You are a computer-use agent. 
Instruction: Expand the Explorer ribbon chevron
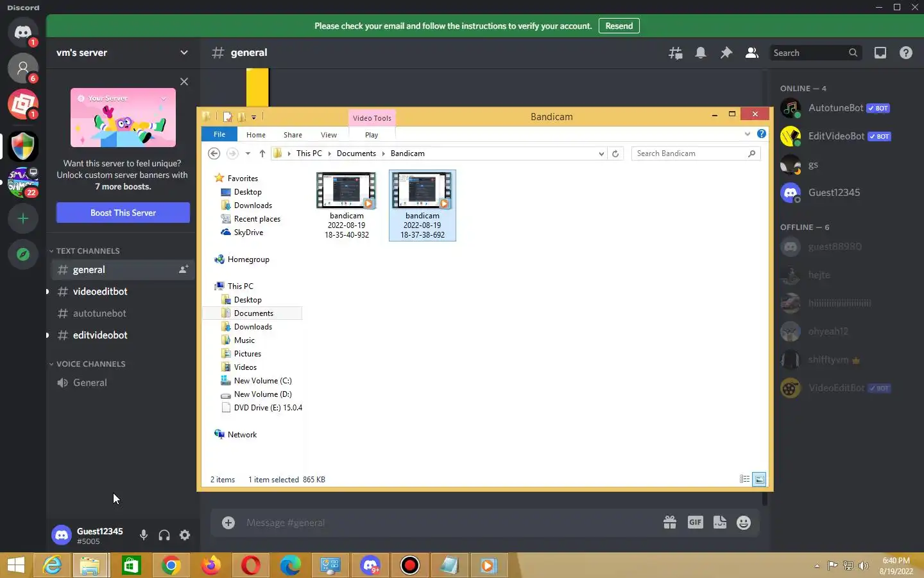tap(747, 134)
